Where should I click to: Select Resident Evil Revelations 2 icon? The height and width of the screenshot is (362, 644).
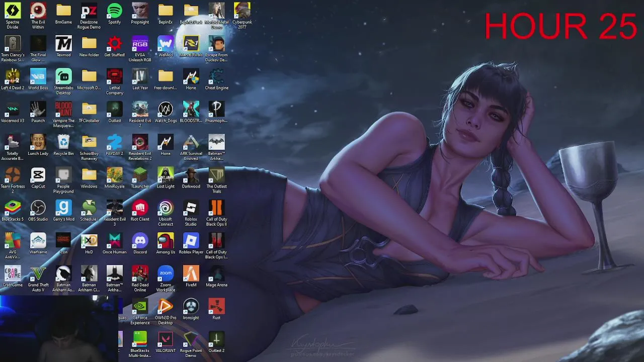pyautogui.click(x=140, y=142)
